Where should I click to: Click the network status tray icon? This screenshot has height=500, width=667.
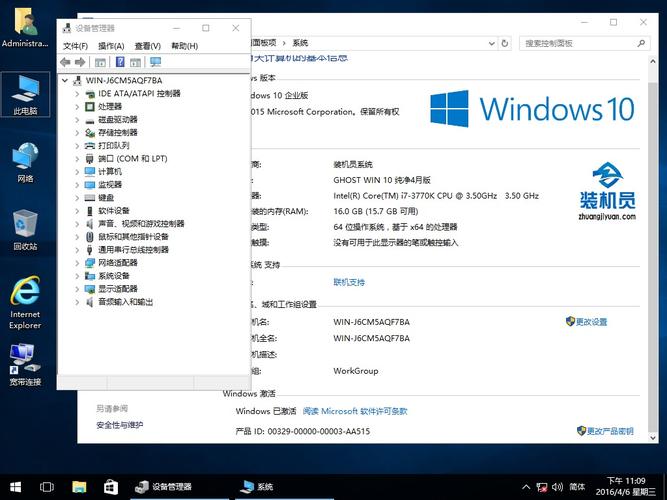pyautogui.click(x=542, y=487)
